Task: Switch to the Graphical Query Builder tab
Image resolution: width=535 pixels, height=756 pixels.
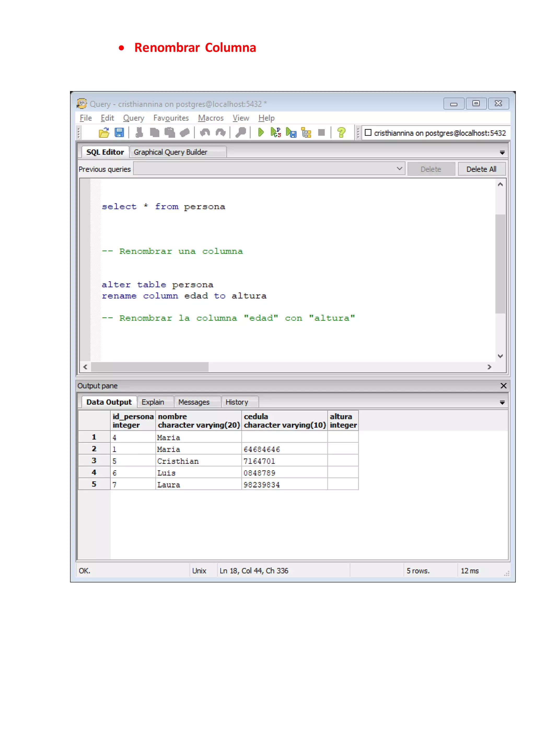Action: [x=178, y=152]
